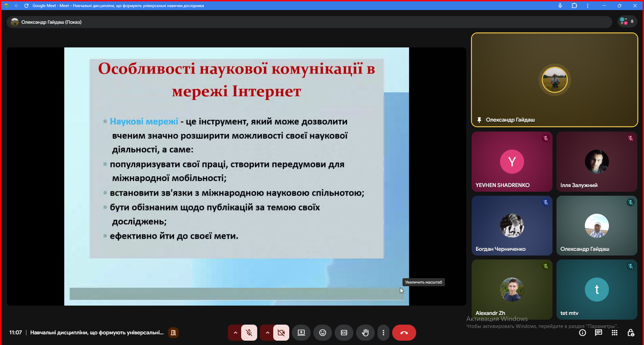644x345 pixels.
Task: Click the present screen button
Action: click(301, 333)
